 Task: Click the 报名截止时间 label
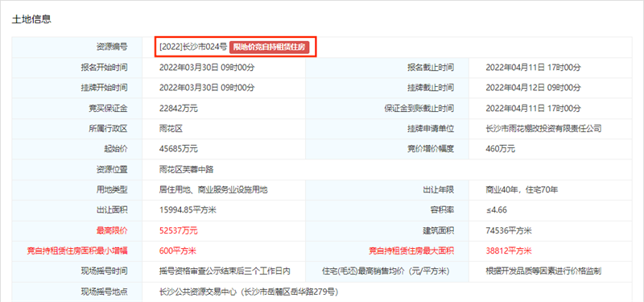[431, 68]
